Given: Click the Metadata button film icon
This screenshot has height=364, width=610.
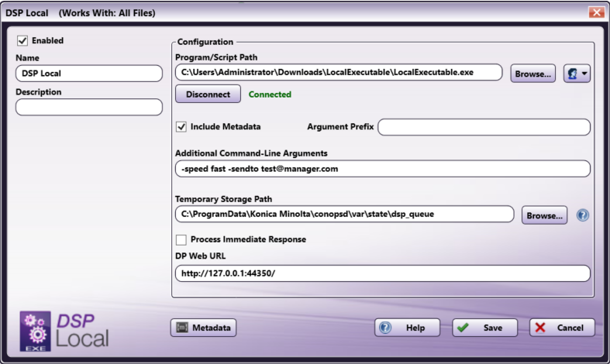Looking at the screenshot, I should (181, 328).
